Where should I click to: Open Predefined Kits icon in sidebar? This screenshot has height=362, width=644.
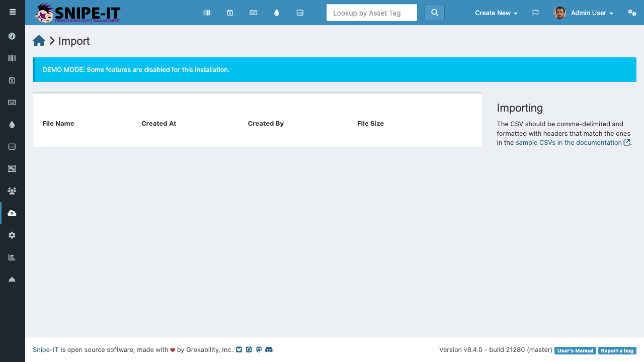point(12,169)
